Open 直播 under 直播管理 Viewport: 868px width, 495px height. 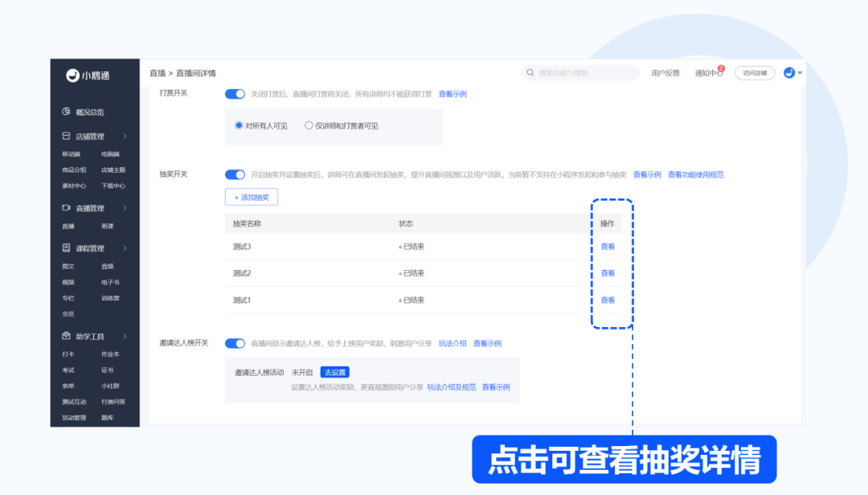click(x=68, y=226)
